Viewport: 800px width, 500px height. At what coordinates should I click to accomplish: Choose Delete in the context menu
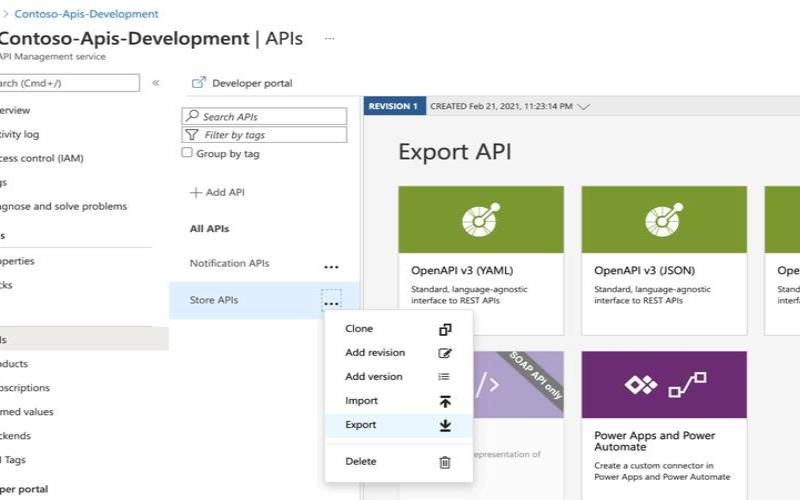pos(398,462)
